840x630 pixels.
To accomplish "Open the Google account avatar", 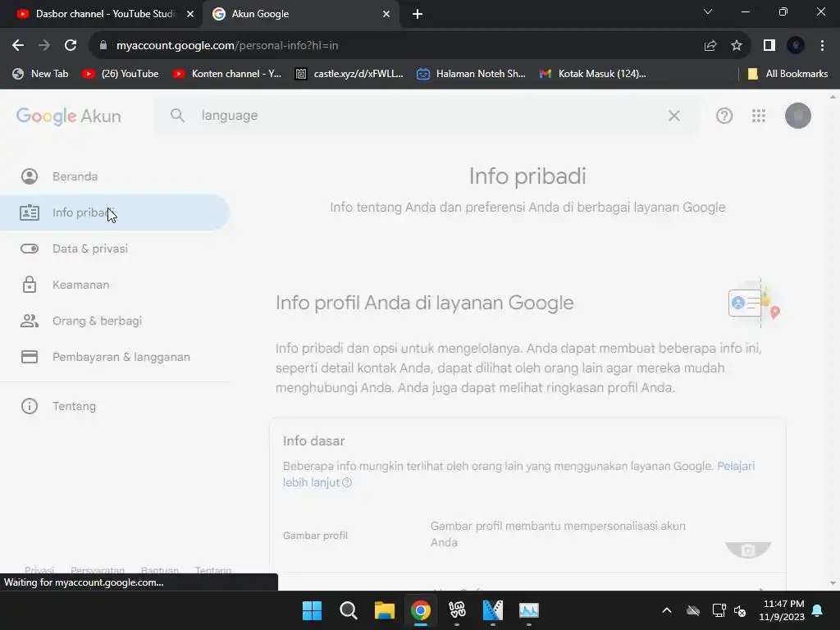I will coord(797,116).
